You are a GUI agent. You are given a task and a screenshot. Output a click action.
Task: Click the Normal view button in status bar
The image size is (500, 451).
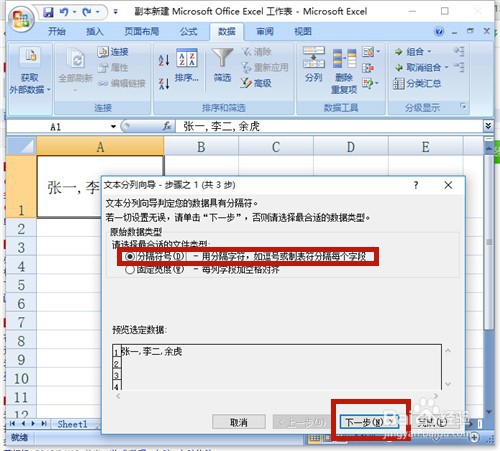coord(314,438)
